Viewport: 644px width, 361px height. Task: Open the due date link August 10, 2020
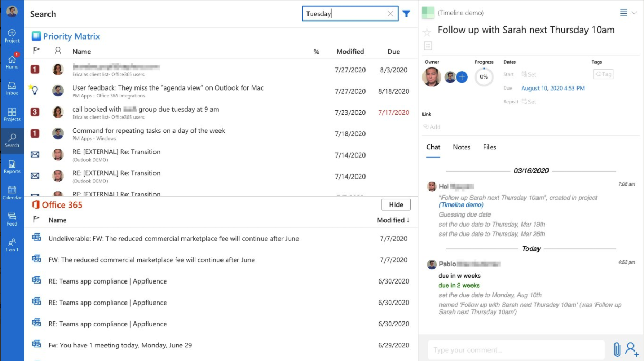tap(553, 89)
